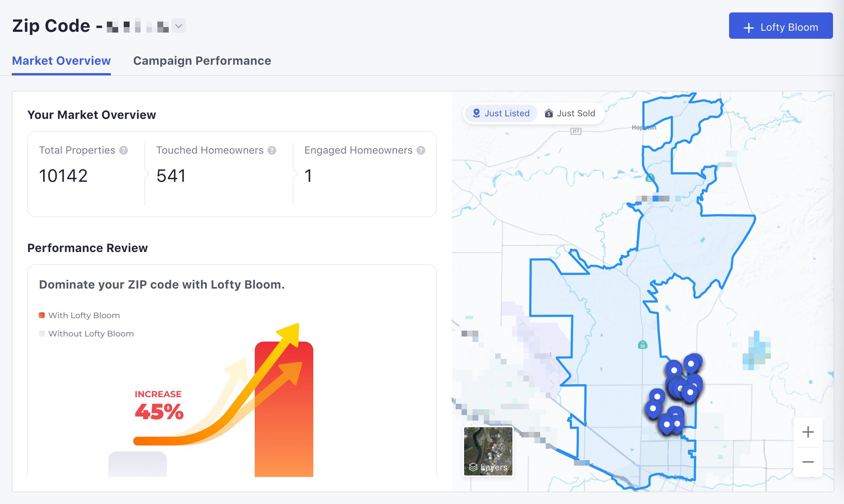Switch to Campaign Performance tab
Image resolution: width=844 pixels, height=504 pixels.
pos(202,61)
